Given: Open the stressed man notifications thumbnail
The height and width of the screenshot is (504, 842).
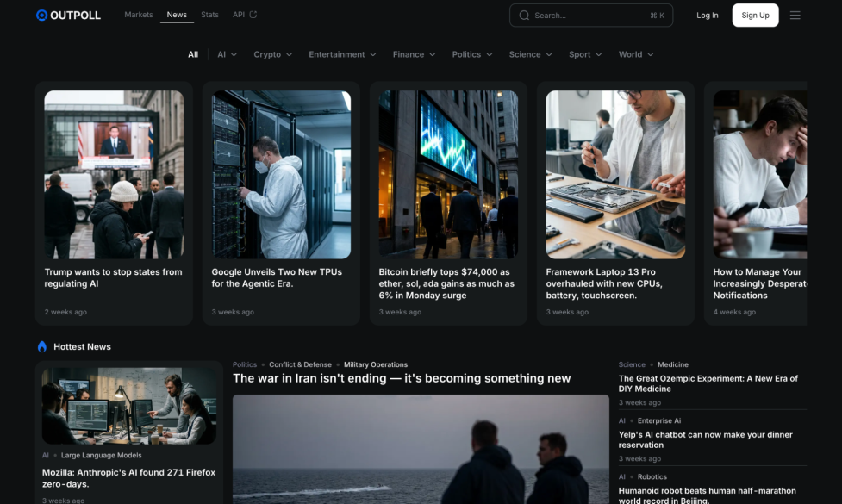Looking at the screenshot, I should click(760, 174).
